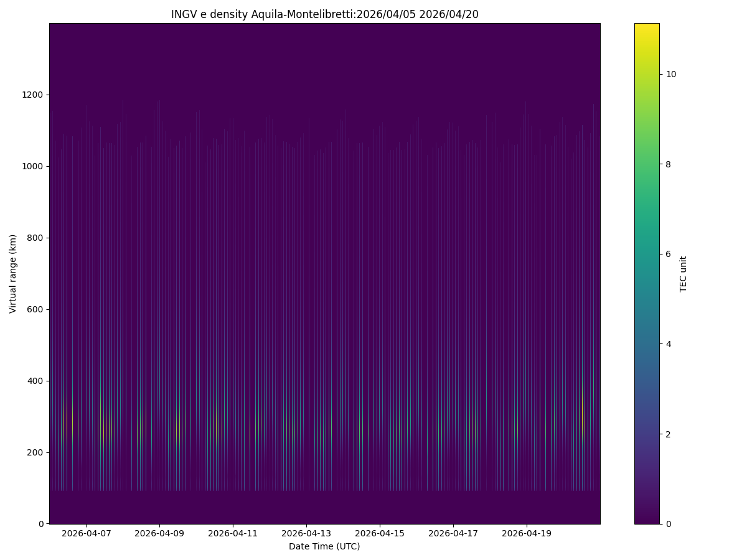Click the 'TEC unit' colorbar label
The width and height of the screenshot is (747, 560).
pos(683,274)
